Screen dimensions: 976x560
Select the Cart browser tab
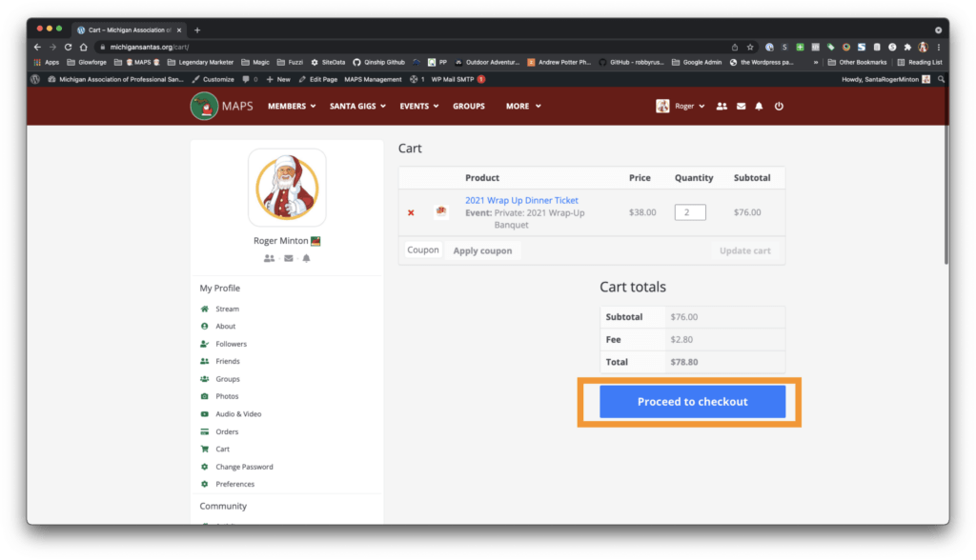coord(129,30)
